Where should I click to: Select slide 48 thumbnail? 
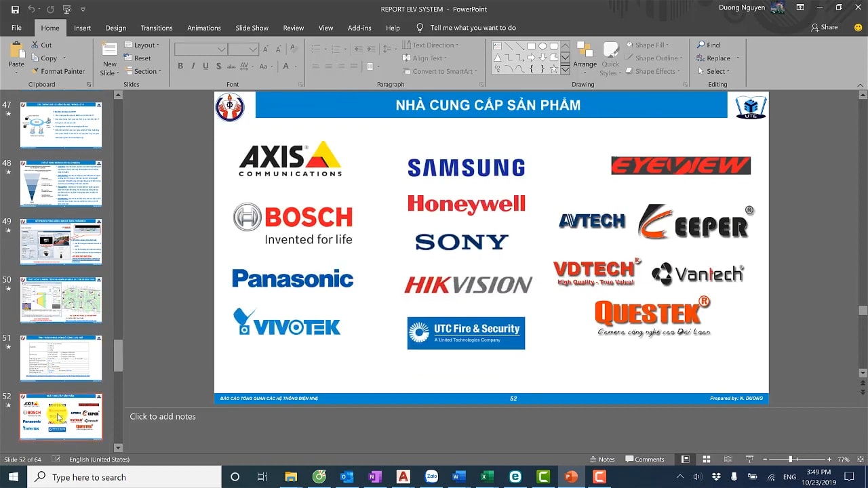tap(61, 184)
